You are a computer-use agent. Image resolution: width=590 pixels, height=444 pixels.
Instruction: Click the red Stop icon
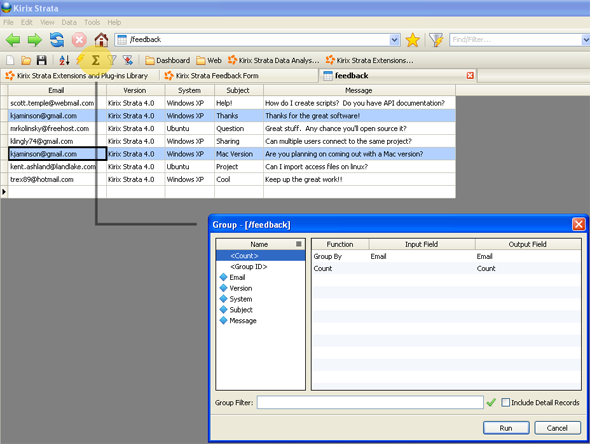click(x=79, y=40)
